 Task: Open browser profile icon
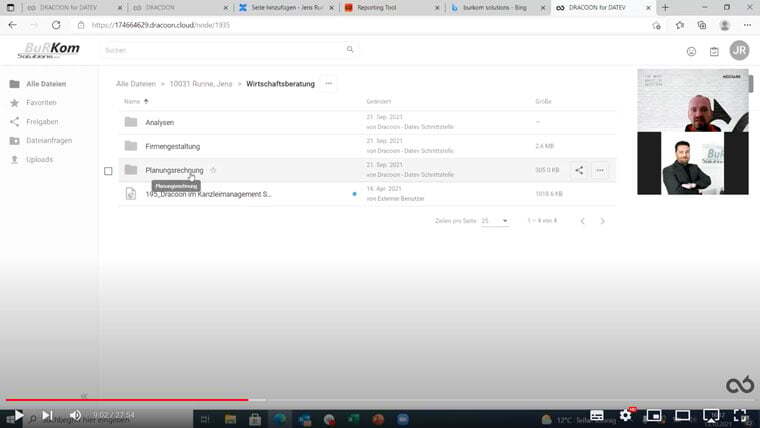(725, 25)
